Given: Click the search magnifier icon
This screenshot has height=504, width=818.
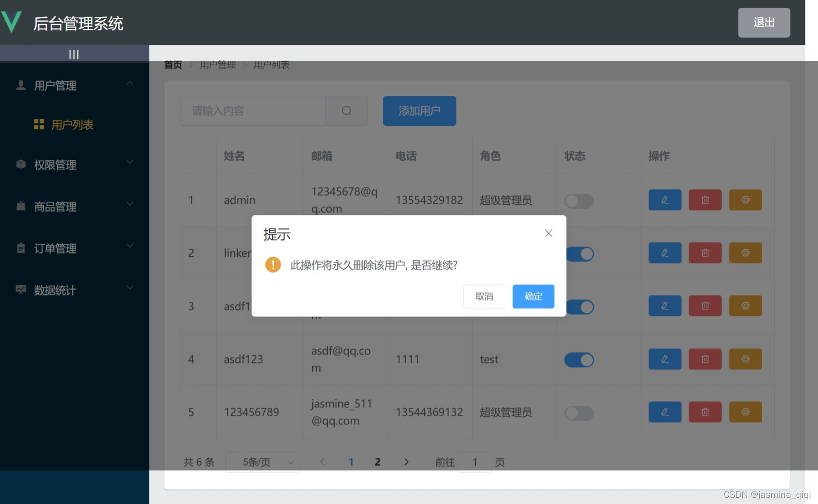Looking at the screenshot, I should point(346,111).
